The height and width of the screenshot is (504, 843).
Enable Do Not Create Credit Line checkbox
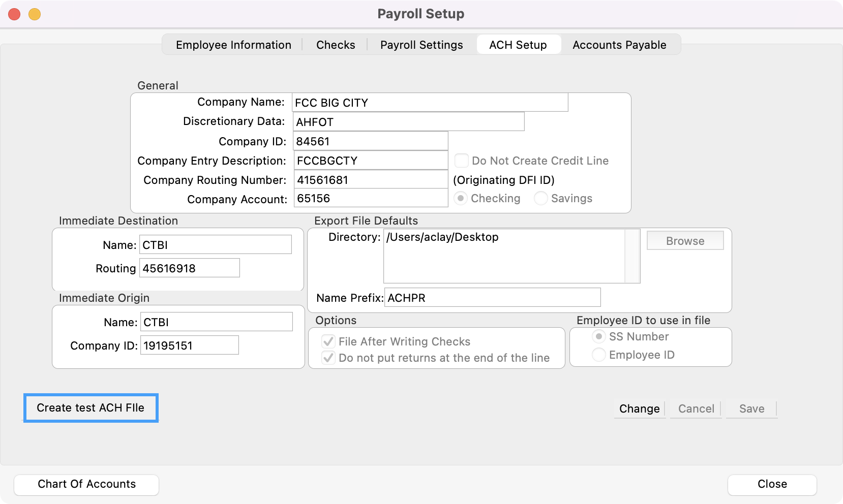tap(461, 161)
